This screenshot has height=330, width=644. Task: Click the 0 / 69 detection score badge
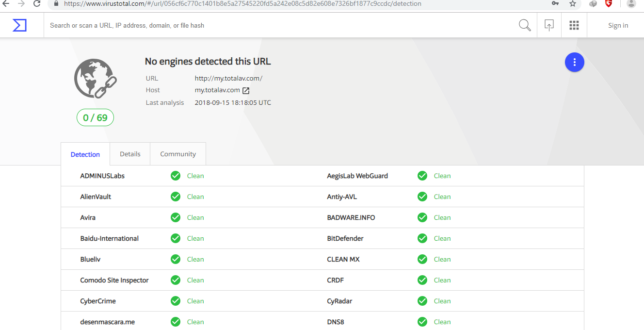coord(95,117)
